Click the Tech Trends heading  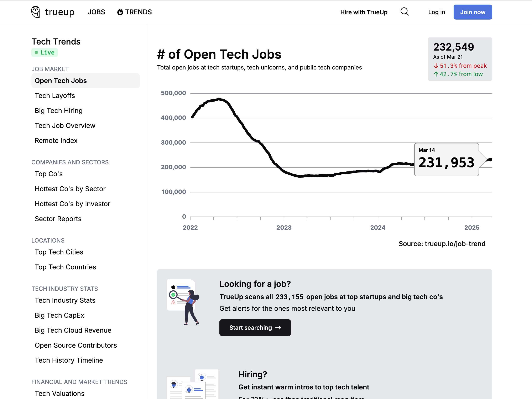pyautogui.click(x=56, y=42)
